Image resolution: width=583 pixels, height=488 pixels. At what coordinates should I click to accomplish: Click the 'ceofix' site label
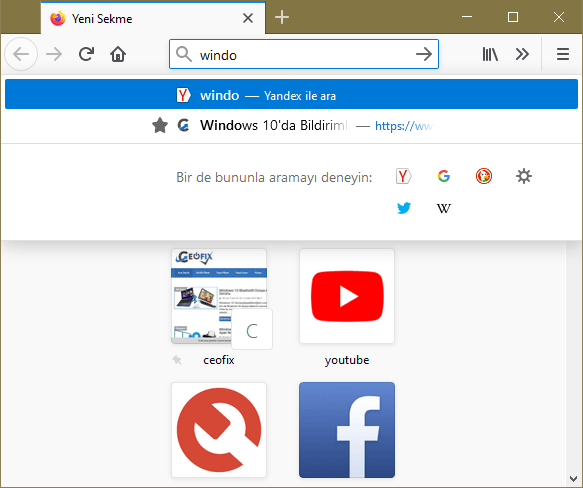(x=219, y=360)
